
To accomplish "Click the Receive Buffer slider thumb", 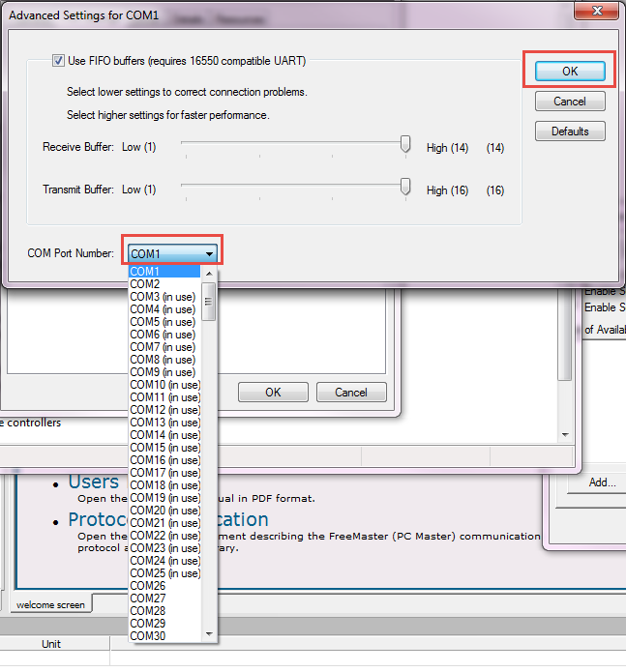I will (405, 144).
